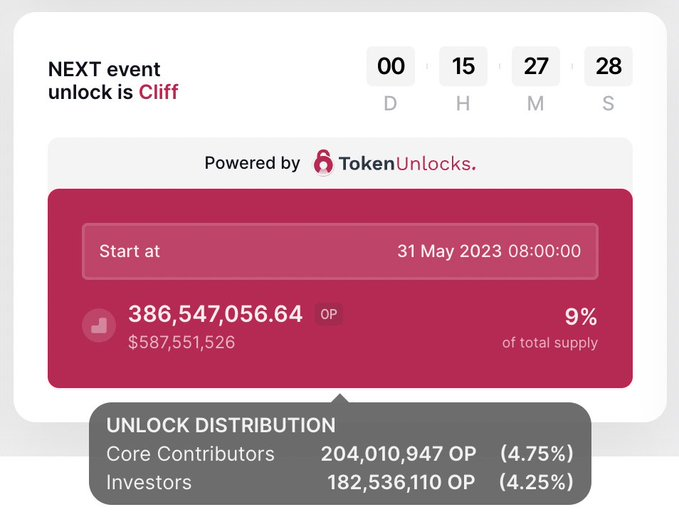Click the red Cliff event type text

(x=158, y=92)
